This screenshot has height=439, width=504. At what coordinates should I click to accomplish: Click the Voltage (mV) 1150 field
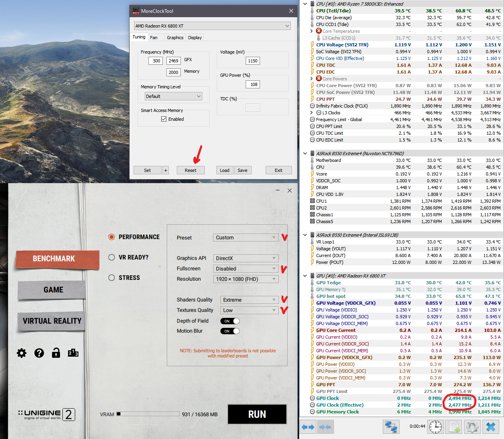(x=253, y=61)
